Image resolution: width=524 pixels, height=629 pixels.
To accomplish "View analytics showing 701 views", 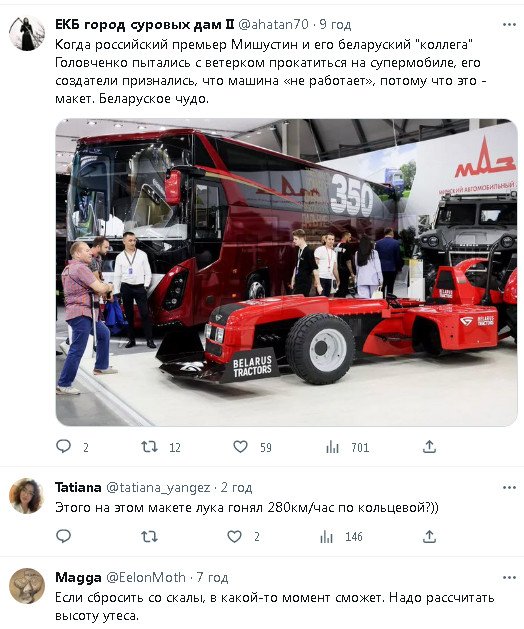I will 332,447.
